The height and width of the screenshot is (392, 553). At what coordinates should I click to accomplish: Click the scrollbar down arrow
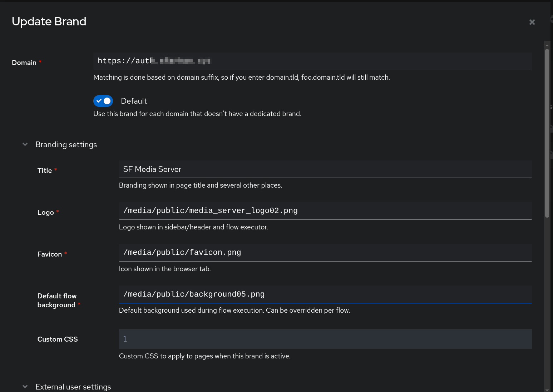coord(547,389)
